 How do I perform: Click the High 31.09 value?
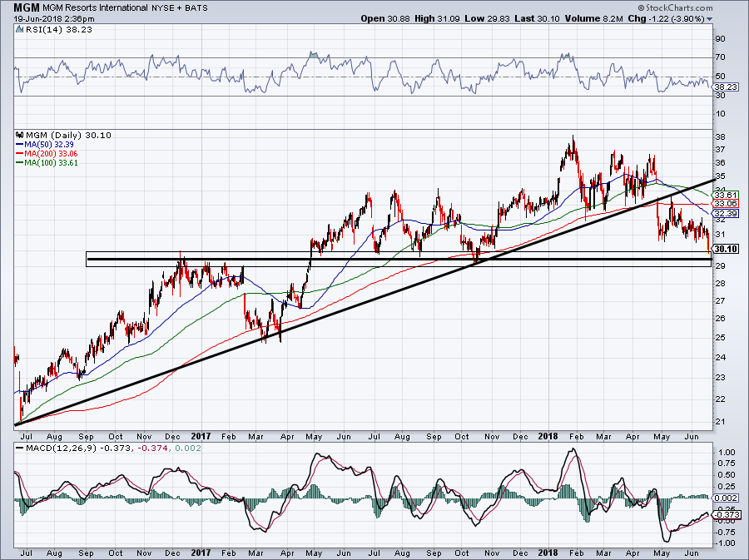coord(437,18)
